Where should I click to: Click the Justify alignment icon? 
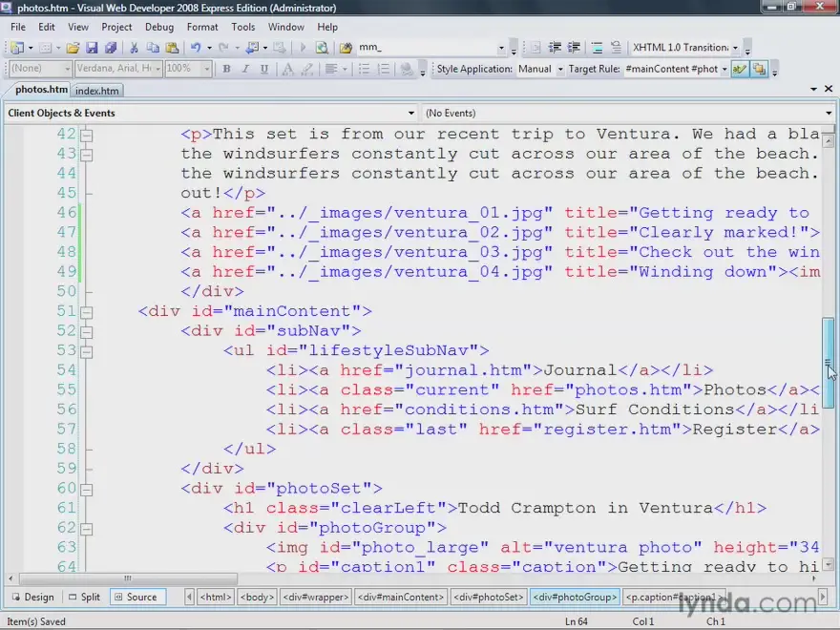coord(331,69)
